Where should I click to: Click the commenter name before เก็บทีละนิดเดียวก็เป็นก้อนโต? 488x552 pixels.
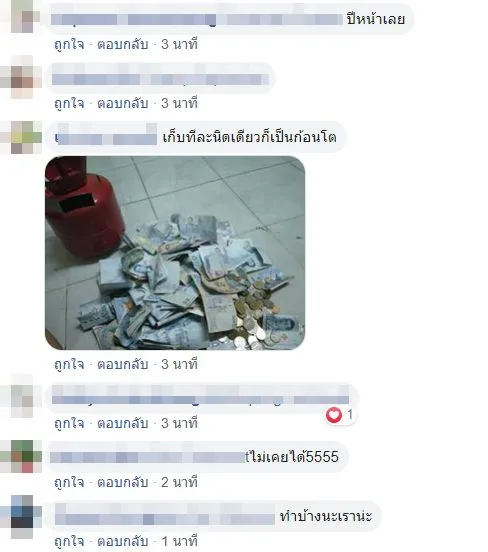[x=106, y=137]
